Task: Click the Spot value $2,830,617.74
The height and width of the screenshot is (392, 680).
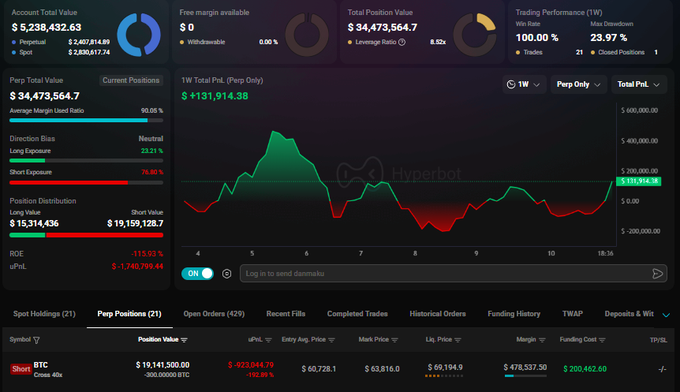Action: 89,52
